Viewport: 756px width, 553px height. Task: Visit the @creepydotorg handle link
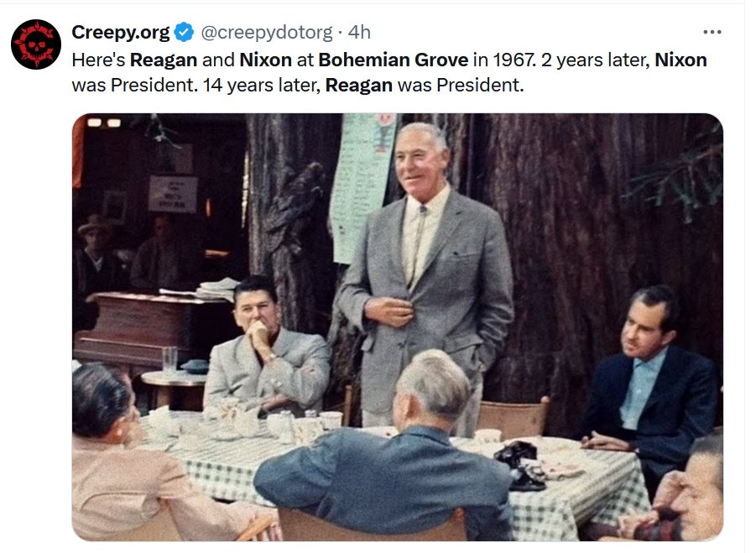[266, 32]
